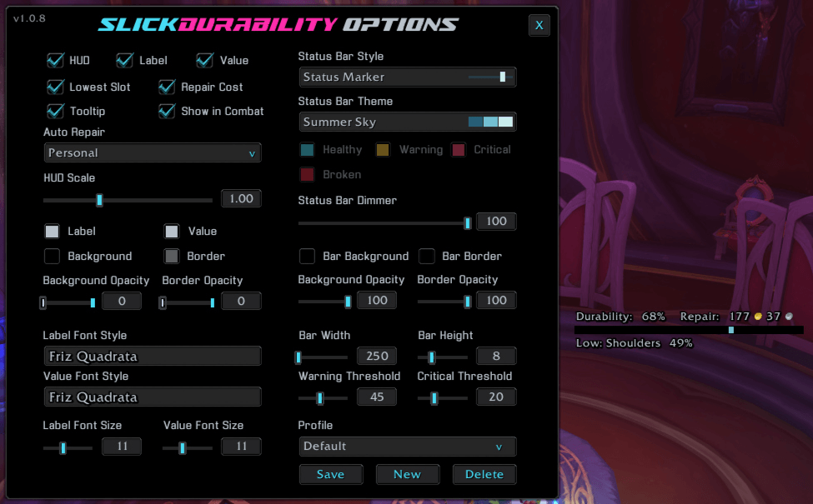The image size is (813, 504).
Task: Adjust the bar Border Opacity slider on the right
Action: coord(444,301)
